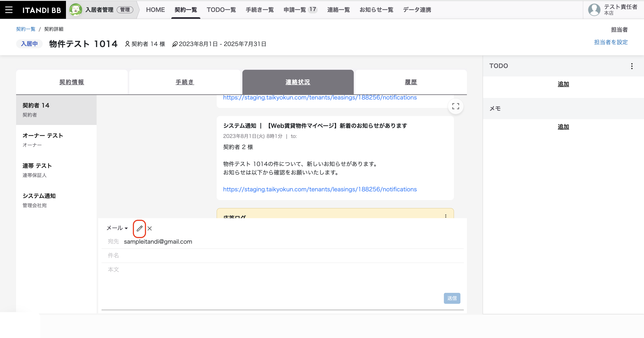The image size is (644, 338).
Task: Select 連帯 テスト contact
Action: tap(56, 170)
